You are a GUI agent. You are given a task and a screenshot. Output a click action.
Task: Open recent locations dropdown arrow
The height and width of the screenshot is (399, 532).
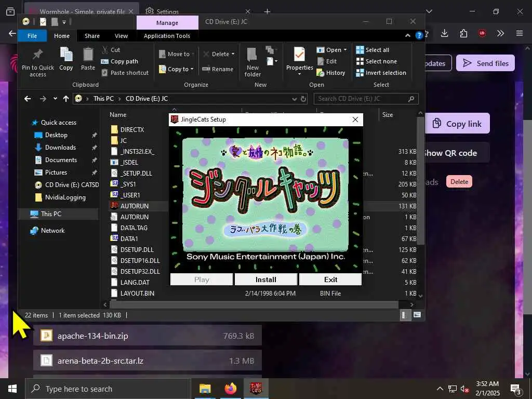coord(55,99)
